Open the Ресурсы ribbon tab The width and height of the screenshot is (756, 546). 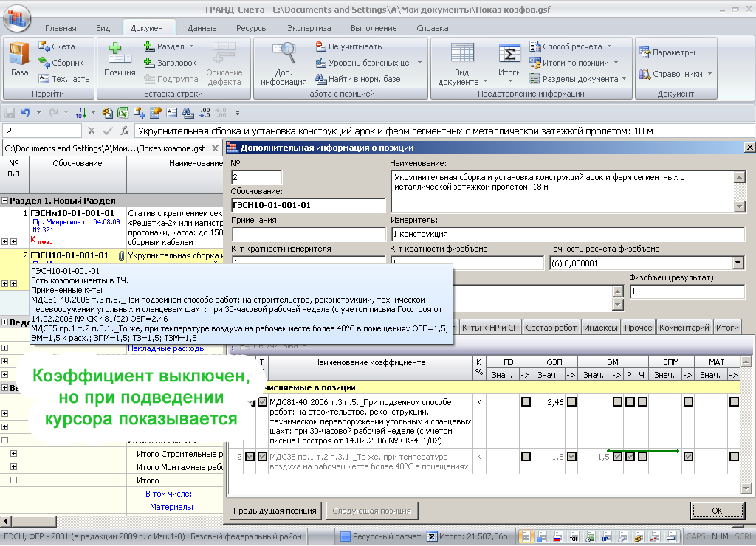click(x=252, y=28)
